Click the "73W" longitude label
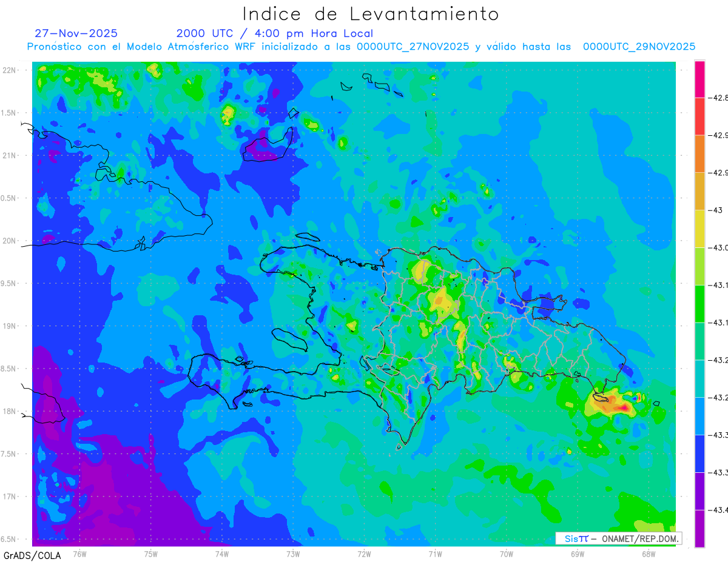 (x=293, y=554)
